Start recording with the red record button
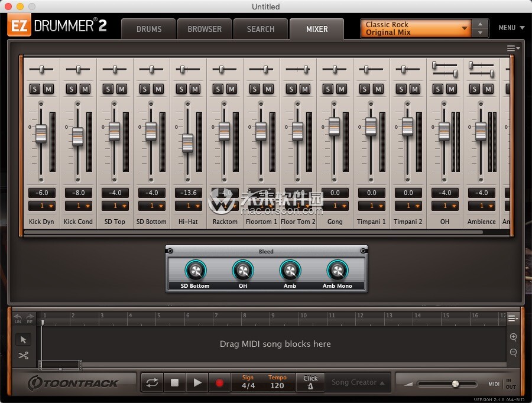Screen dimensions: 532x403 (x=219, y=383)
